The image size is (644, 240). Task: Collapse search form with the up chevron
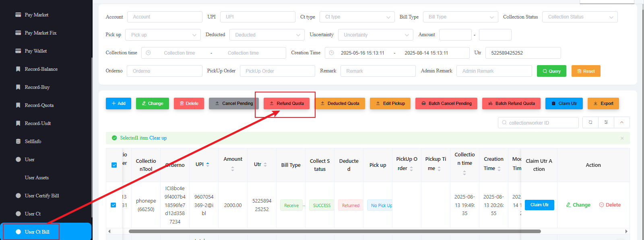coord(622,123)
